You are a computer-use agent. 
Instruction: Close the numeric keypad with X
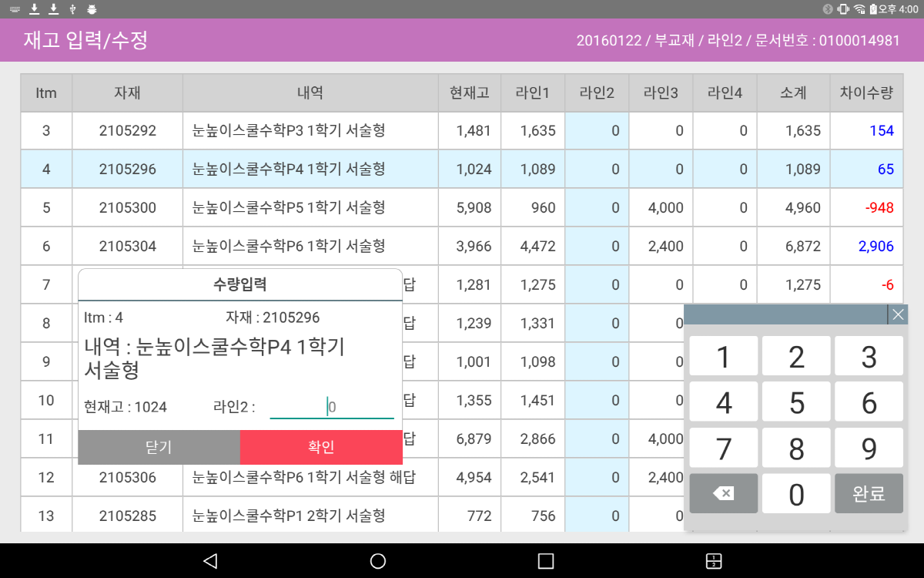coord(899,314)
